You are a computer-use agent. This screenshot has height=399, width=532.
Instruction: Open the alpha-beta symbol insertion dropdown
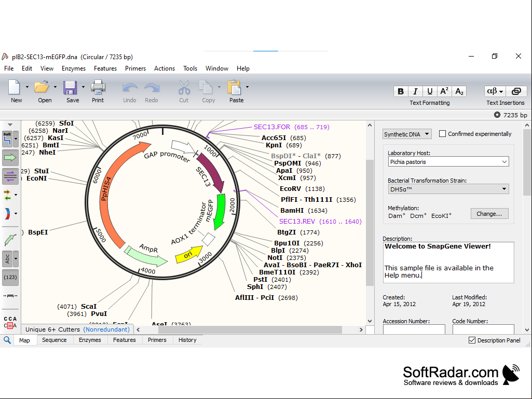coord(495,91)
